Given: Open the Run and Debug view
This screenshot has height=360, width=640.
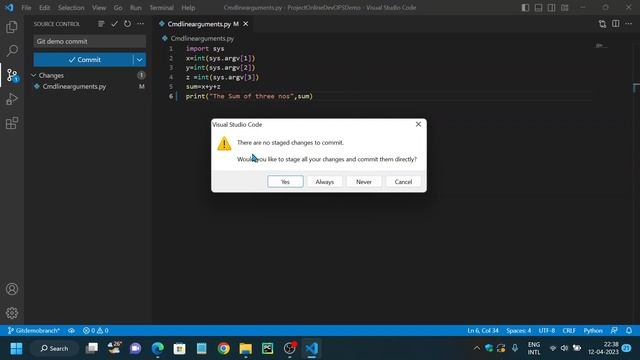Looking at the screenshot, I should coord(12,99).
